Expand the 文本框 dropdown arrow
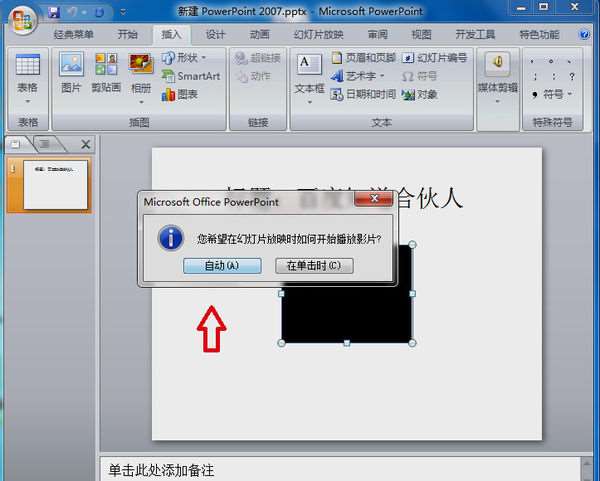600x481 pixels. 309,102
